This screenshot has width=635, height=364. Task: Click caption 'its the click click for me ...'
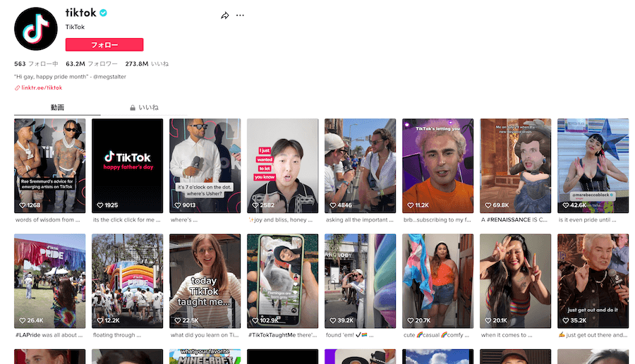point(127,220)
